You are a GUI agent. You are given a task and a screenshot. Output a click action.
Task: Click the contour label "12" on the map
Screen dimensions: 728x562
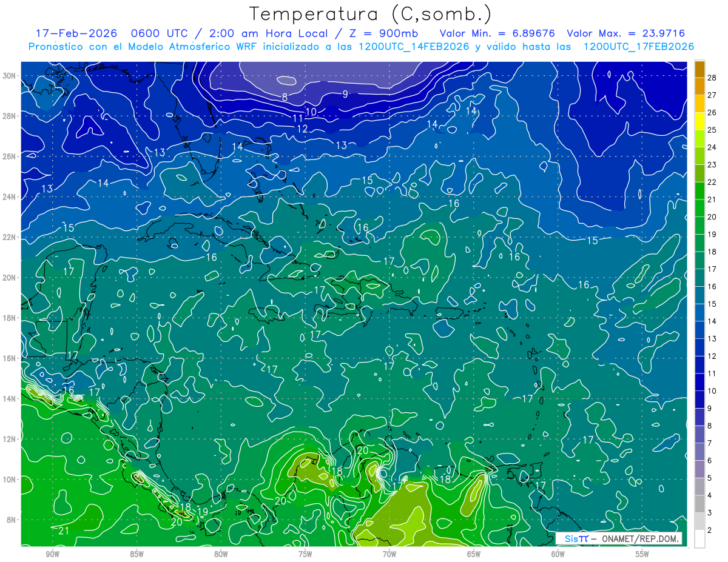pyautogui.click(x=302, y=129)
